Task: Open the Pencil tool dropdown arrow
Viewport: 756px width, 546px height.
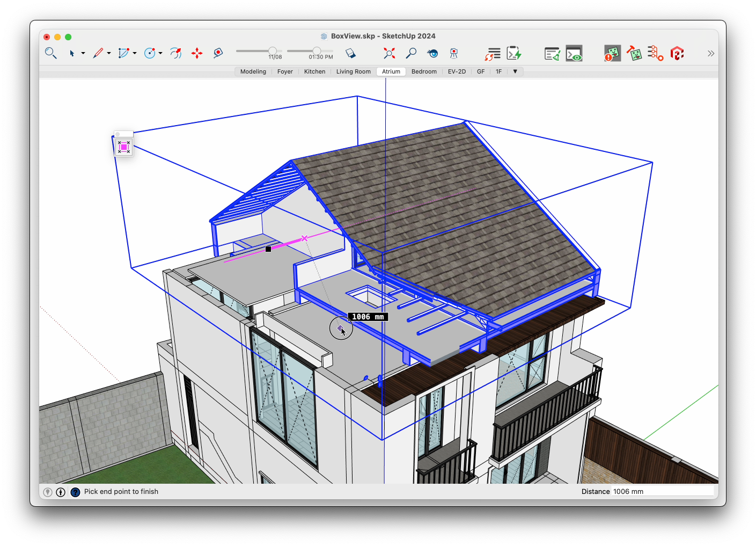Action: (109, 53)
